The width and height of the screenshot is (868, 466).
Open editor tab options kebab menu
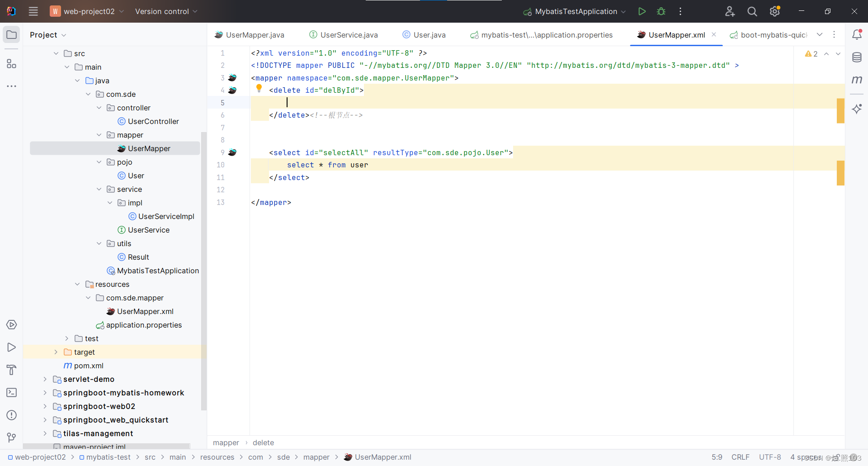pyautogui.click(x=834, y=35)
